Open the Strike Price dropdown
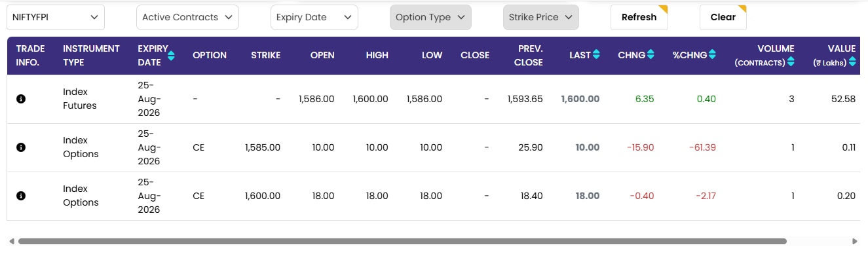 pos(541,17)
